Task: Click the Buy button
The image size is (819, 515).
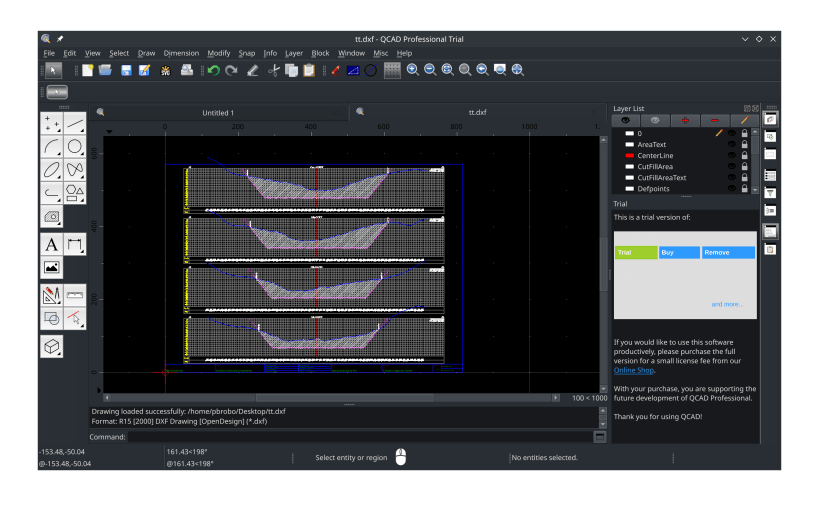Action: (679, 253)
